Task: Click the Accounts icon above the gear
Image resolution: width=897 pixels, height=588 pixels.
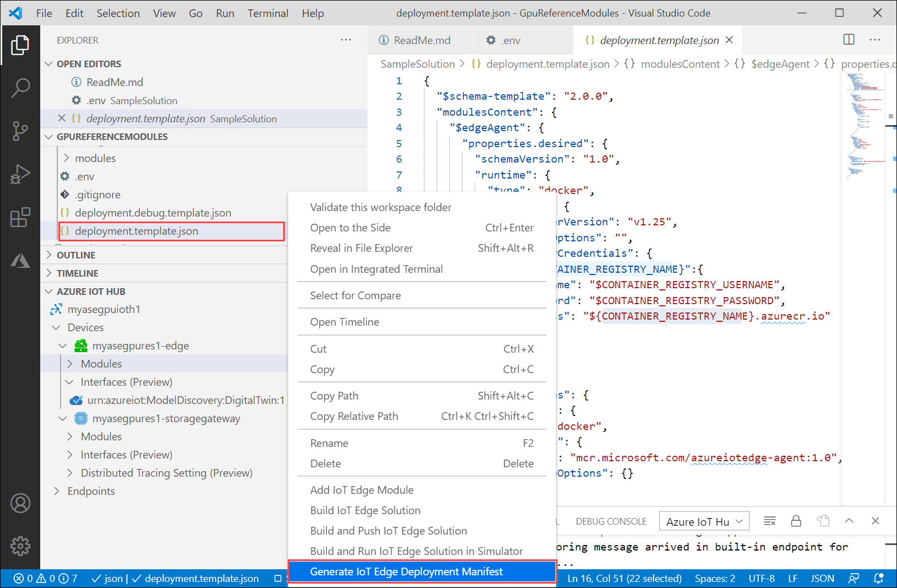Action: tap(20, 503)
